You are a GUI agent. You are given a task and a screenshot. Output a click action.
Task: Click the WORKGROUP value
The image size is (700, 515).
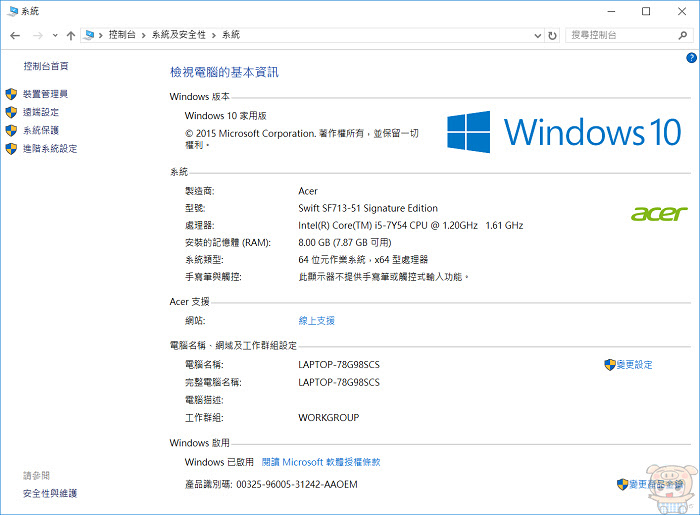pyautogui.click(x=329, y=418)
